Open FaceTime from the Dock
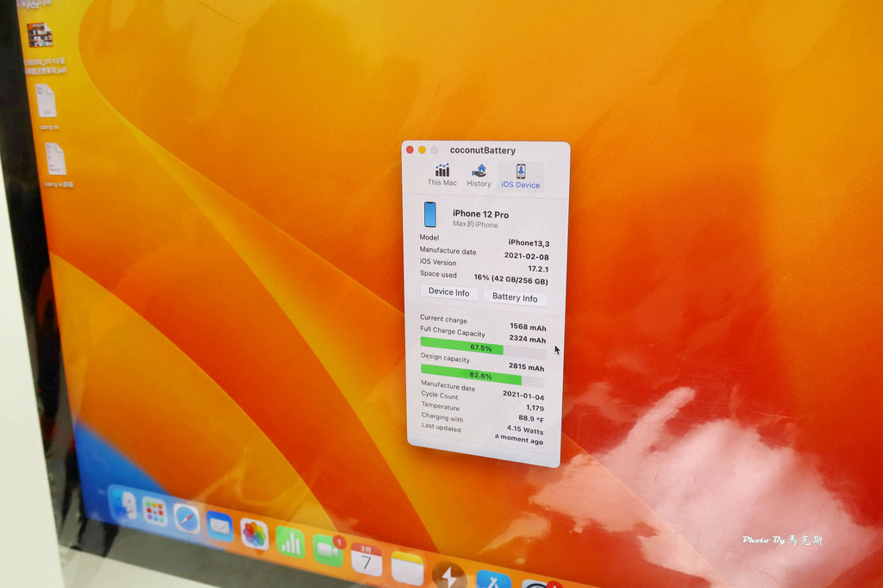This screenshot has width=883, height=588. click(329, 551)
